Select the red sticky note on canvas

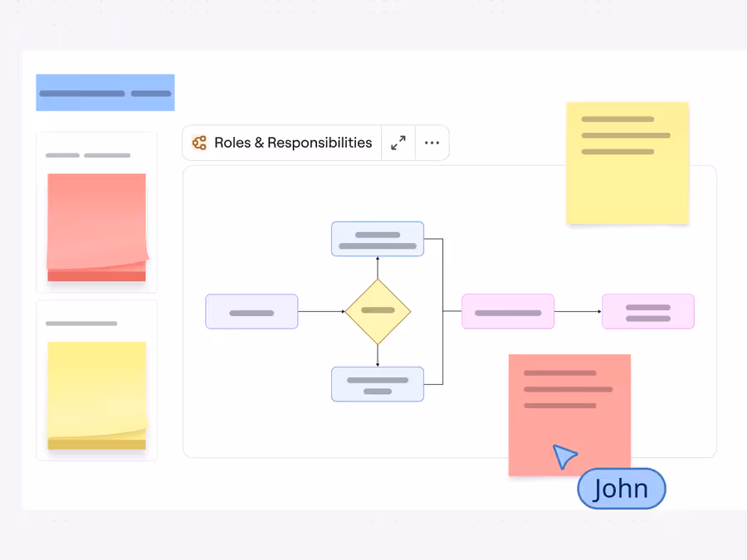(569, 415)
